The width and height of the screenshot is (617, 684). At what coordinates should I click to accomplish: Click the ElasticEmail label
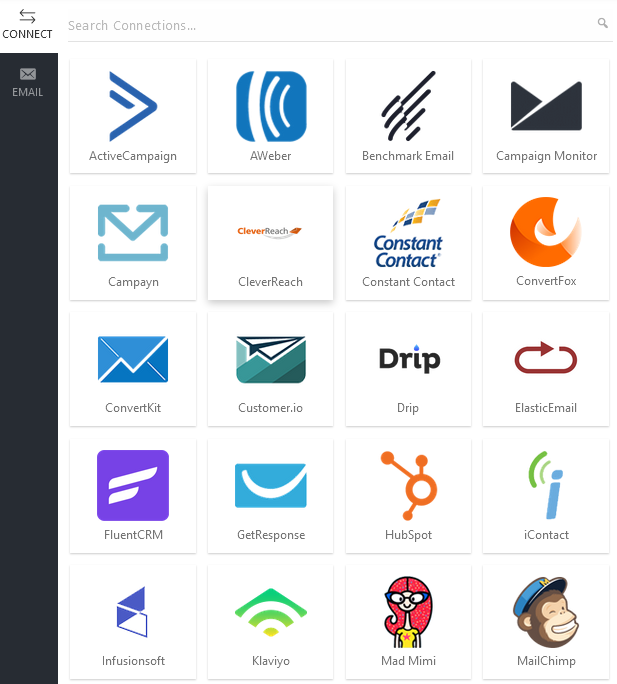(546, 408)
